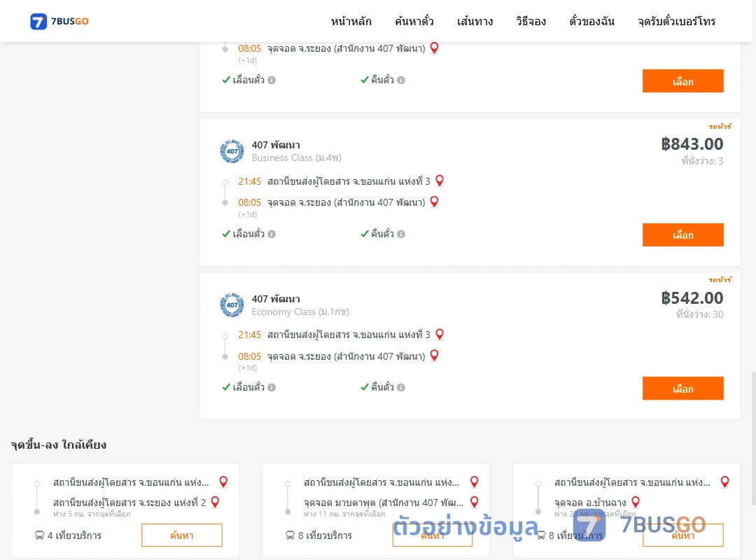Open the หน้าหลัก menu item
Image resolution: width=756 pixels, height=560 pixels.
pyautogui.click(x=351, y=21)
